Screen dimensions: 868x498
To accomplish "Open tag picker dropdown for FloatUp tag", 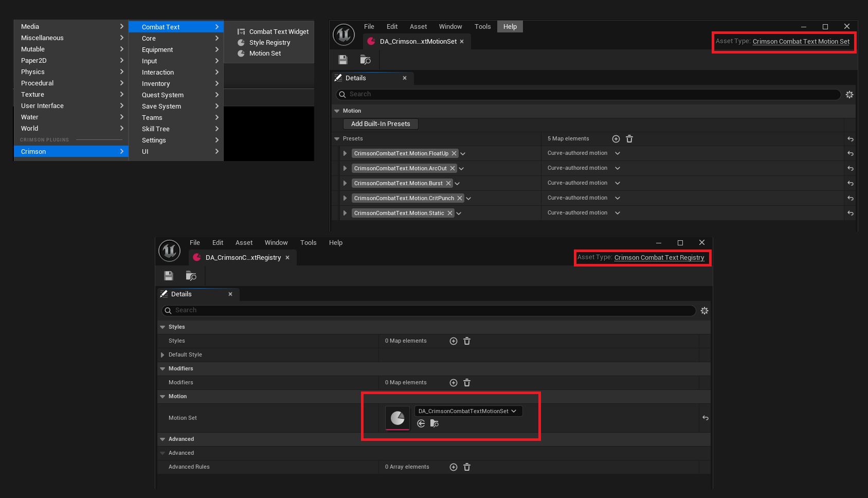I will tap(463, 154).
